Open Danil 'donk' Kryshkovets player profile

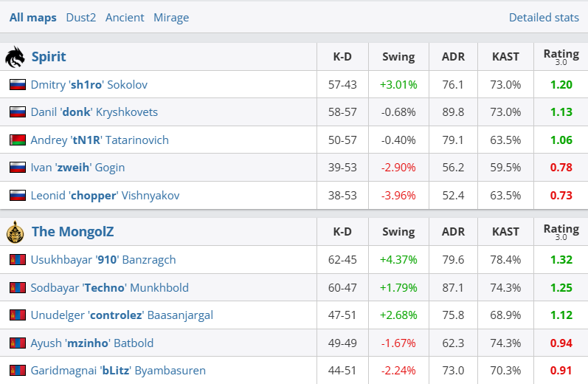[94, 112]
